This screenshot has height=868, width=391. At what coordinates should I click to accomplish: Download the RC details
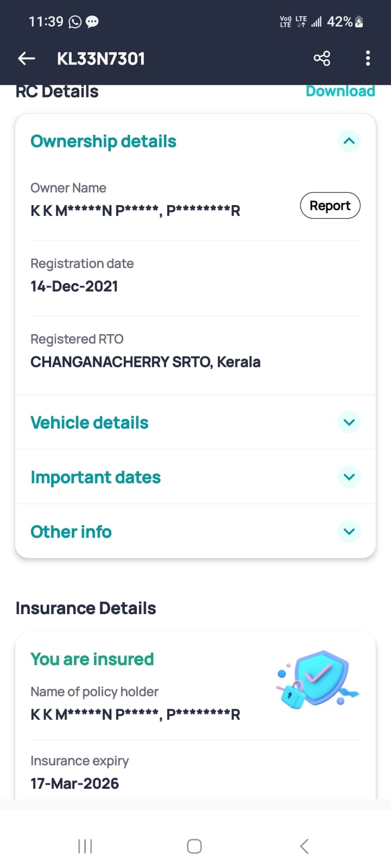pos(340,91)
